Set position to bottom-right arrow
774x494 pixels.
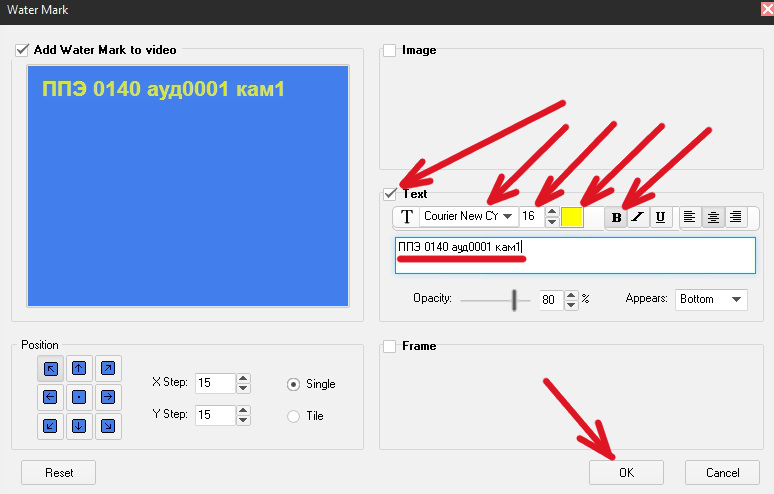click(x=108, y=426)
